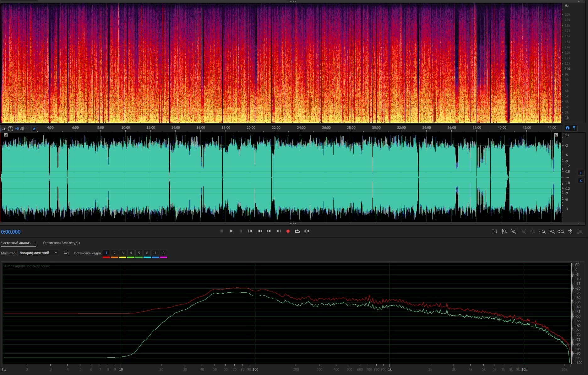This screenshot has height=375, width=588.
Task: Toggle hold frame number 1
Action: point(106,253)
